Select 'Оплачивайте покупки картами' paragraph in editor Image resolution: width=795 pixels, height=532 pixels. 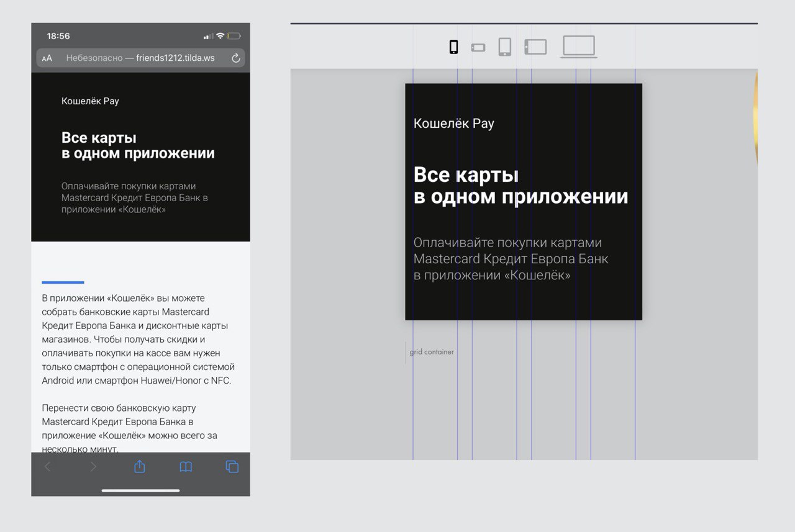511,259
